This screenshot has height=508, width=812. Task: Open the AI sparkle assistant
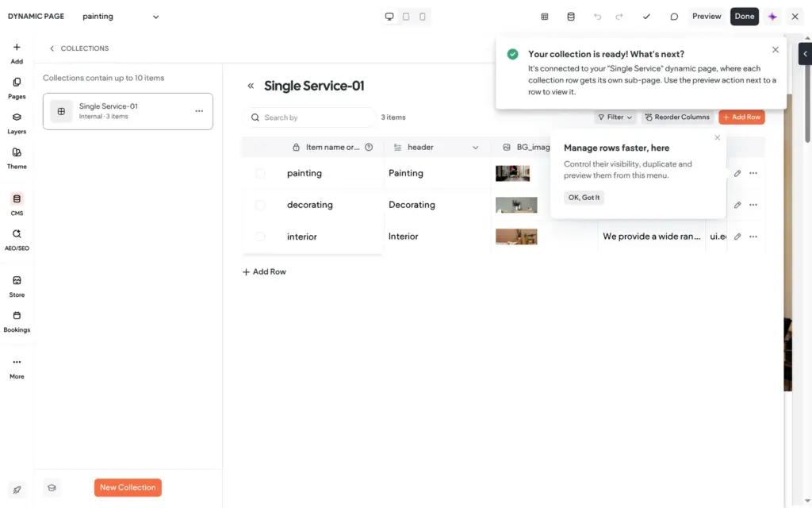(x=772, y=17)
